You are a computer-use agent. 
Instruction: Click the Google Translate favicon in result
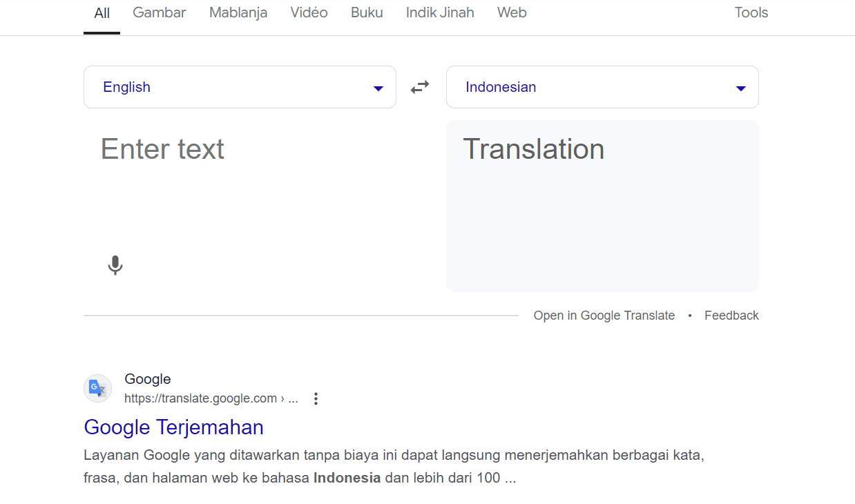[x=97, y=389]
